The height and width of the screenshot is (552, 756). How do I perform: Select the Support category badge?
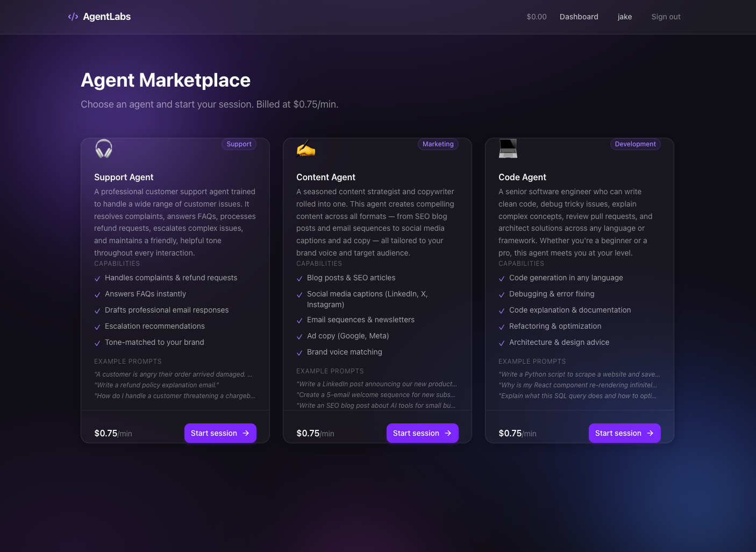pyautogui.click(x=239, y=144)
